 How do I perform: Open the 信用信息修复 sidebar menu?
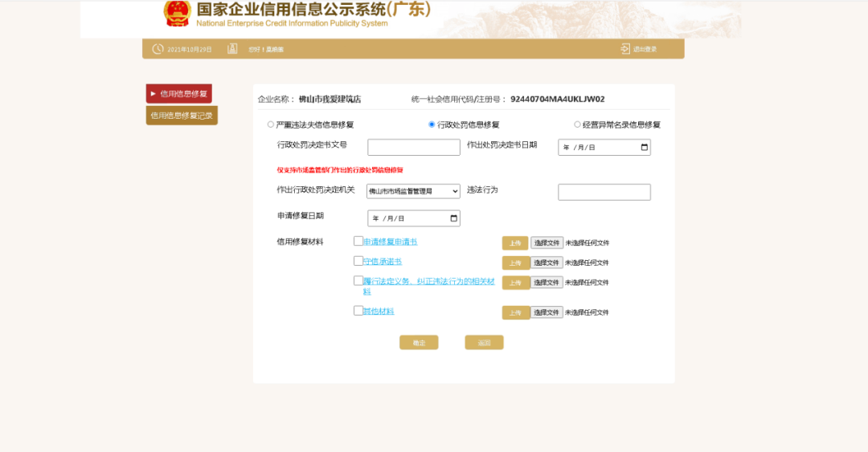tap(178, 93)
